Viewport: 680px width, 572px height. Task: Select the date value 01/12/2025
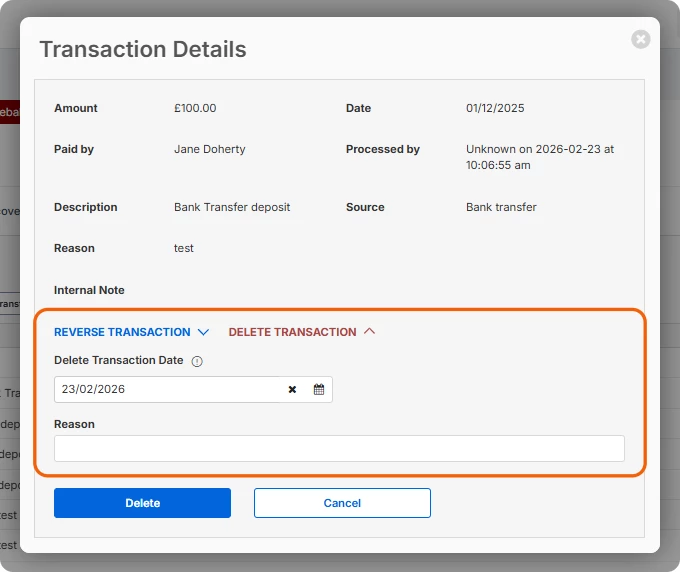pyautogui.click(x=495, y=108)
